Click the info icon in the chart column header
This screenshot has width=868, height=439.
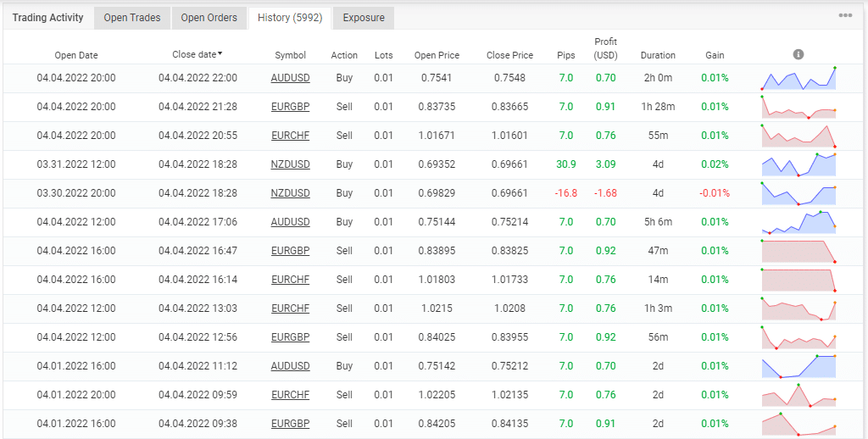tap(798, 54)
